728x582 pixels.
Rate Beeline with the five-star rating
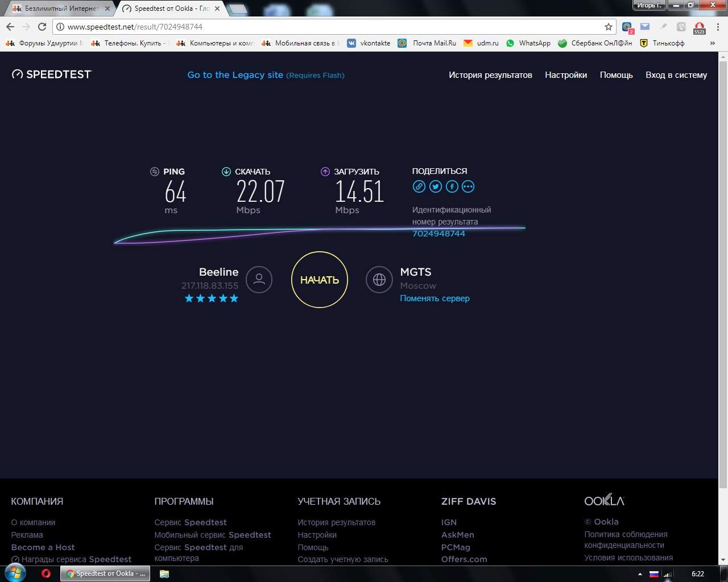coord(212,298)
